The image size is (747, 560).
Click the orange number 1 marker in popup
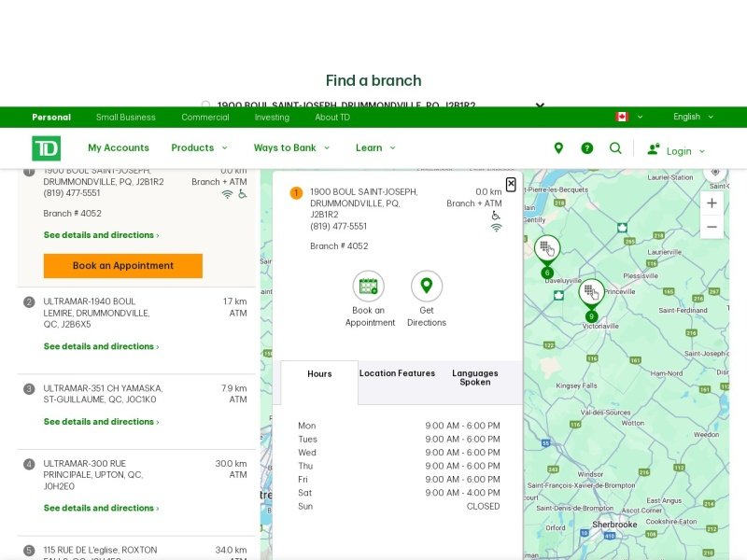296,193
